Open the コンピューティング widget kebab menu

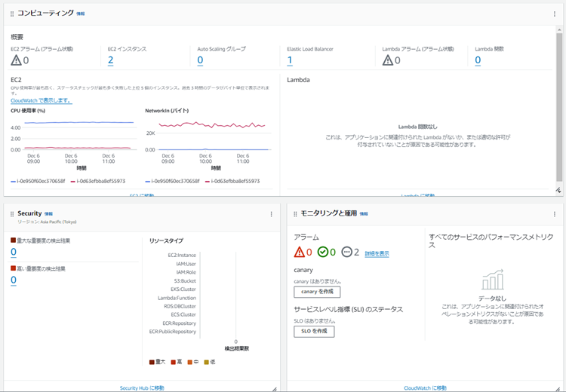coord(555,14)
